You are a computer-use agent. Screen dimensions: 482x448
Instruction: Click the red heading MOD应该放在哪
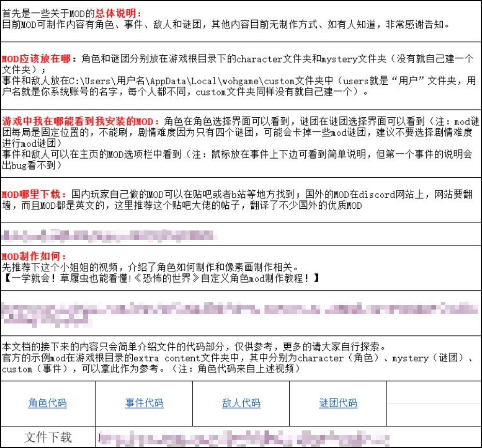36,58
